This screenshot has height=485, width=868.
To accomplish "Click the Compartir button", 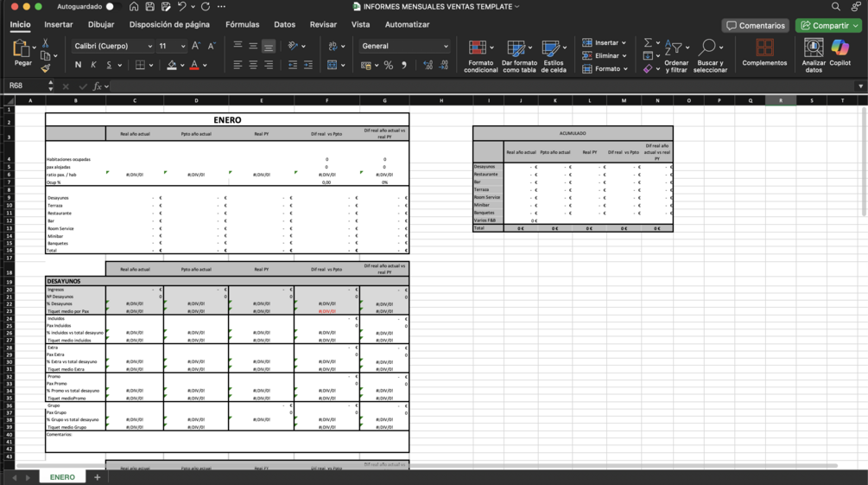I will tap(829, 25).
